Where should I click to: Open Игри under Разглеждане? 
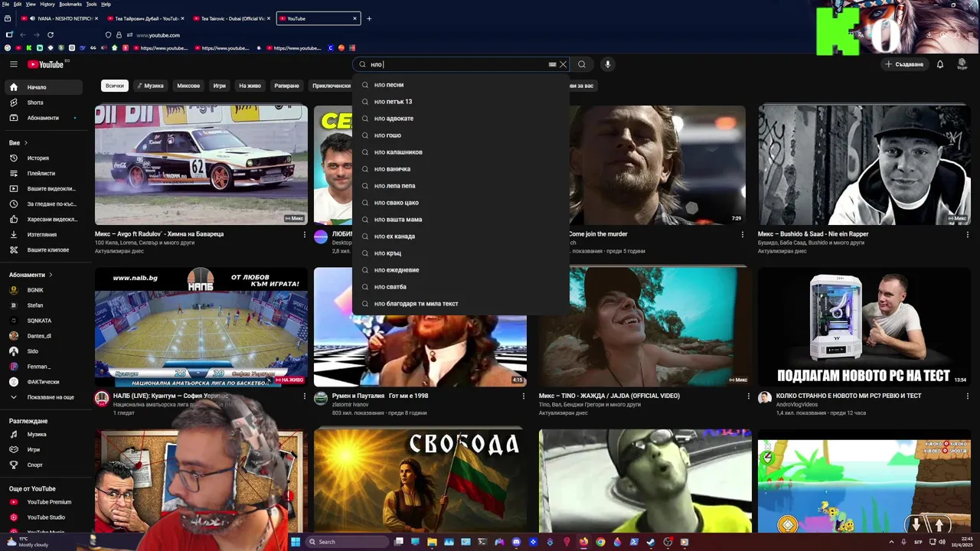point(44,450)
